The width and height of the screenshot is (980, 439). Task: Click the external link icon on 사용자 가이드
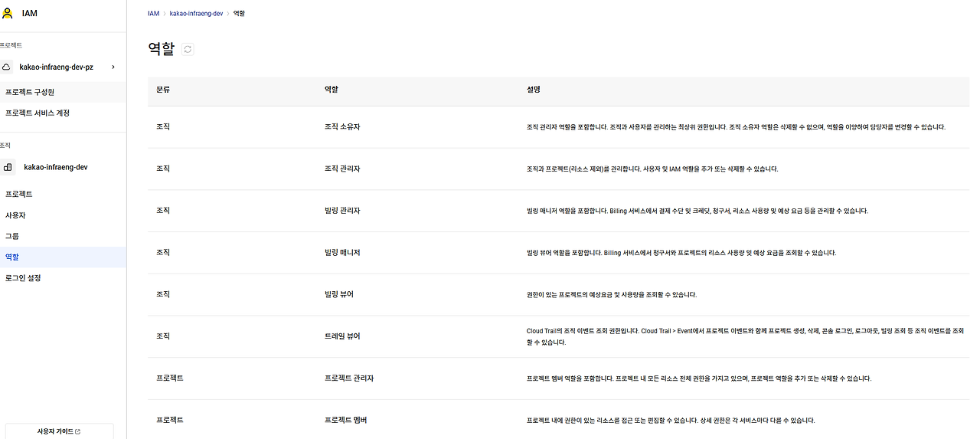(78, 431)
